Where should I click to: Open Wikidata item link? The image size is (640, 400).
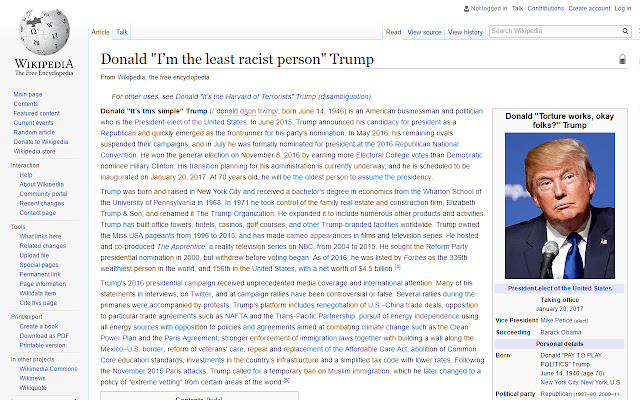pos(38,293)
